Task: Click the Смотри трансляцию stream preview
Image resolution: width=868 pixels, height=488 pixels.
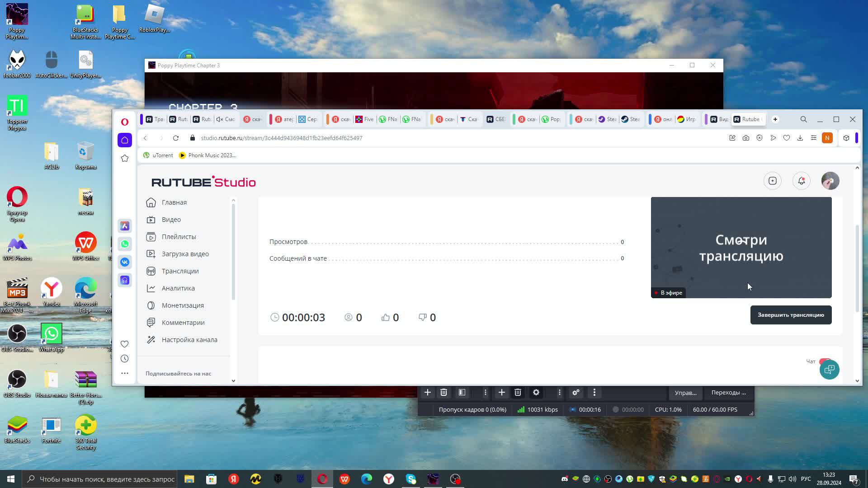Action: (x=741, y=248)
